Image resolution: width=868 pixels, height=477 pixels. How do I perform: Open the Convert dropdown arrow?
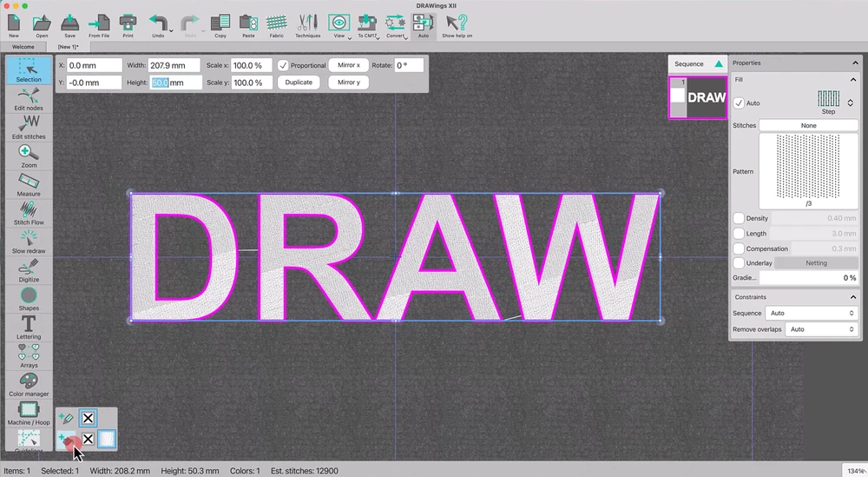(406, 37)
